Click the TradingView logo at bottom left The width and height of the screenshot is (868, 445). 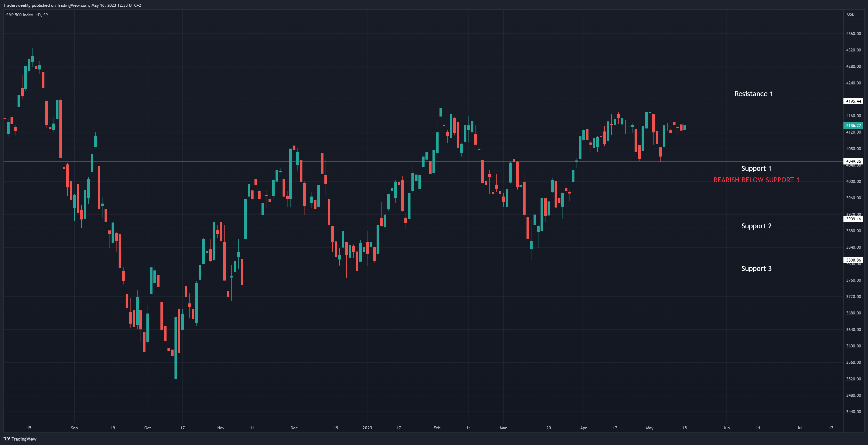(20, 439)
